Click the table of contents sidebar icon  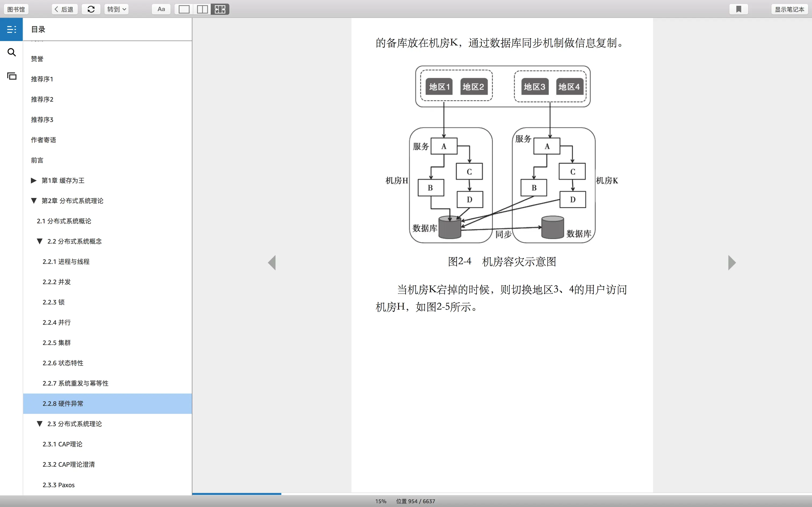11,30
